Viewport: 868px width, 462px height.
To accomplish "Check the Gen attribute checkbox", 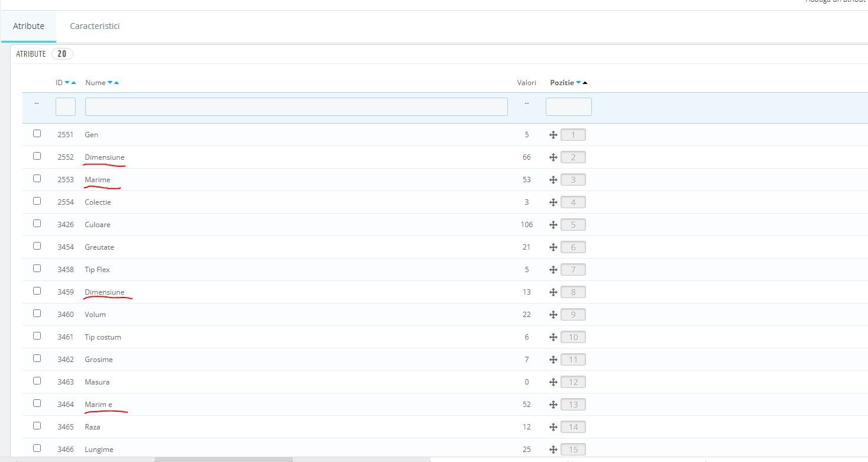I will tap(37, 134).
